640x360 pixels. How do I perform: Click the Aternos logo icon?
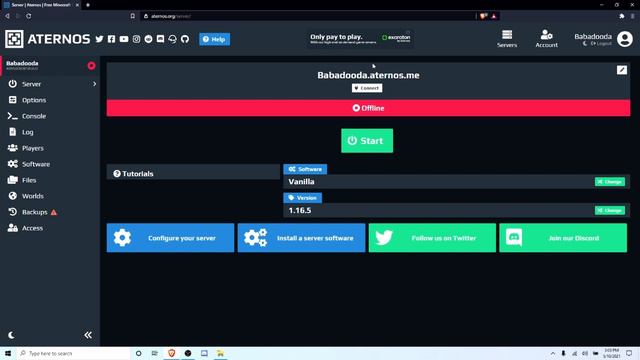pos(14,39)
